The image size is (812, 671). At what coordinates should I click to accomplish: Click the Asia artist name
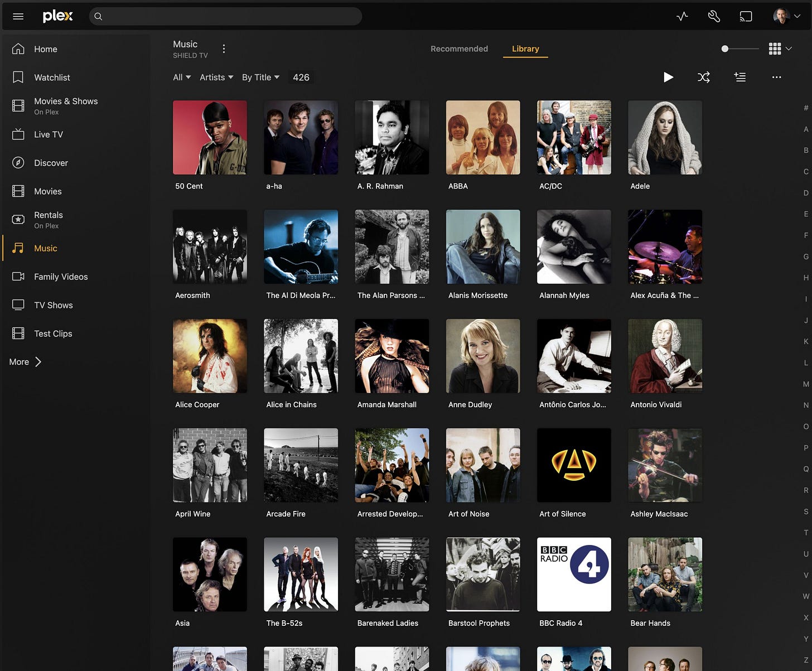point(182,624)
